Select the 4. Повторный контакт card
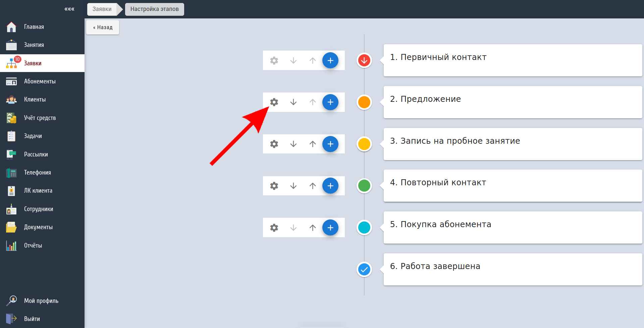 pyautogui.click(x=513, y=186)
